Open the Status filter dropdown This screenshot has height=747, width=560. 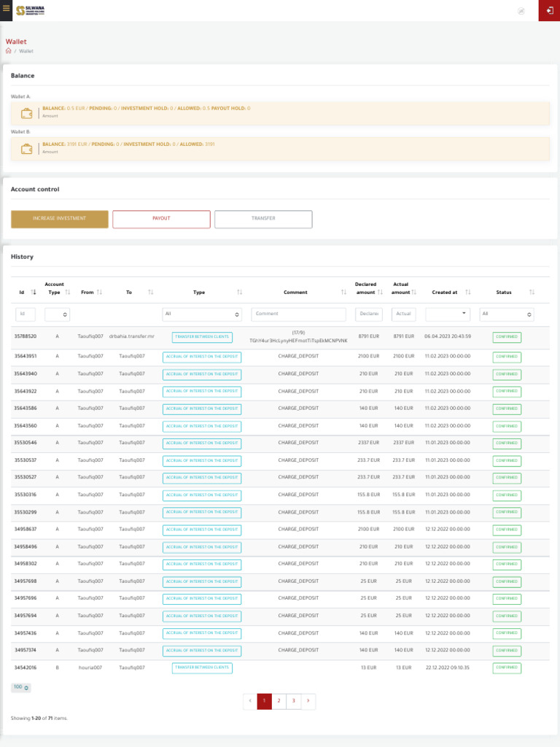507,314
